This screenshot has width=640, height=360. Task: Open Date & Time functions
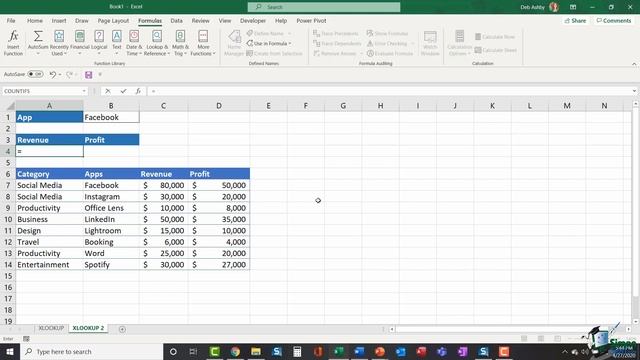134,42
